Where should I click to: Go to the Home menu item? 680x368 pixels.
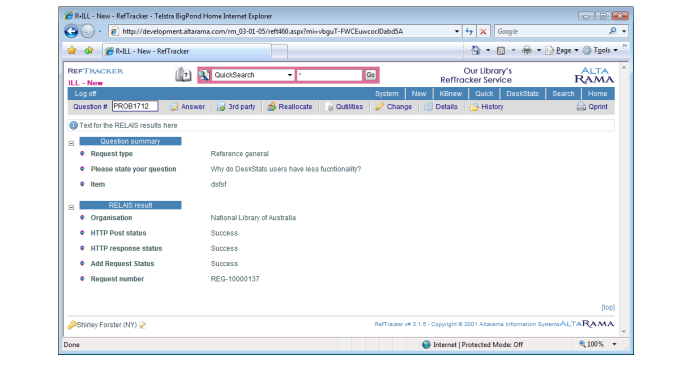pos(597,94)
